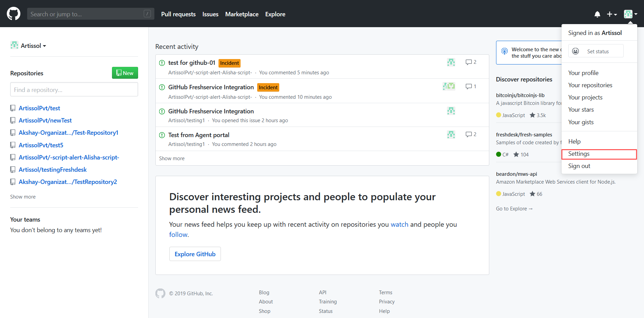Screen dimensions: 644x318
Task: Open Explore in top navigation
Action: click(275, 14)
